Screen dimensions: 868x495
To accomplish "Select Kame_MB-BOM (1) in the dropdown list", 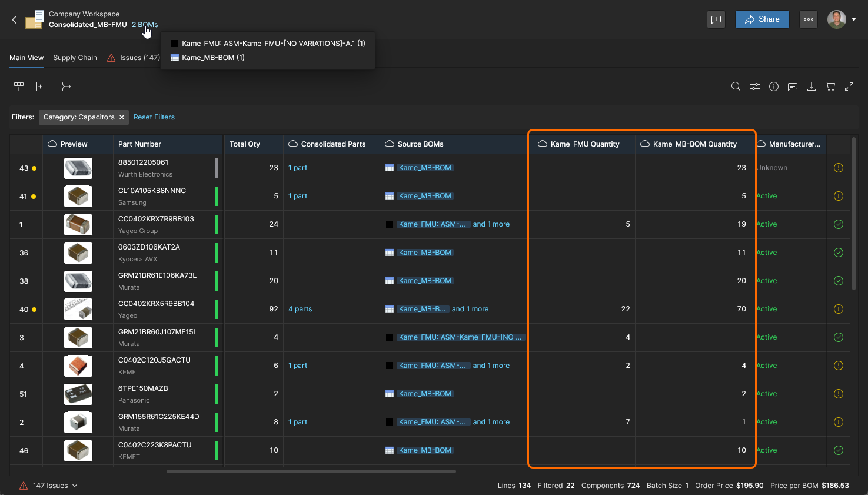I will coord(213,58).
